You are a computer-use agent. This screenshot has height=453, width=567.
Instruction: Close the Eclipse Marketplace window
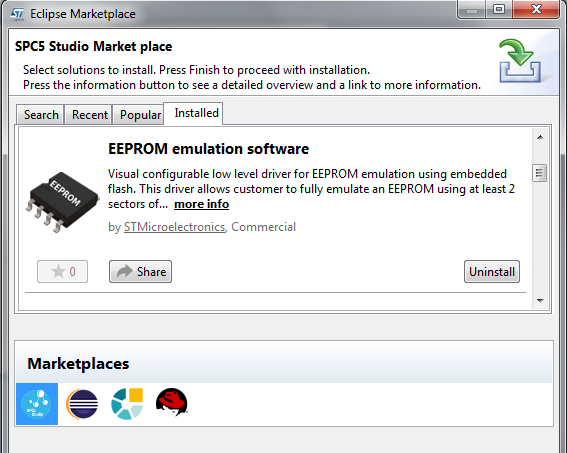click(x=536, y=9)
